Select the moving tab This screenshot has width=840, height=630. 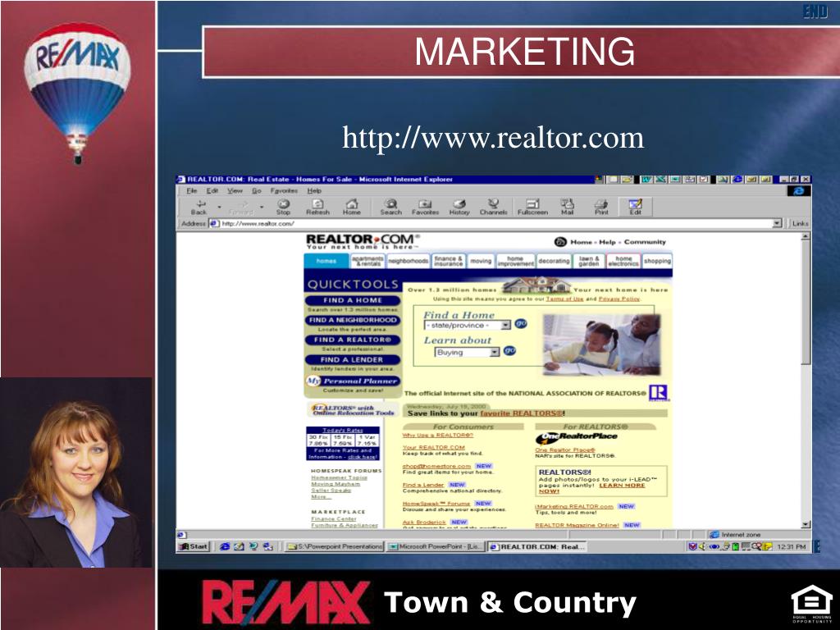(481, 261)
